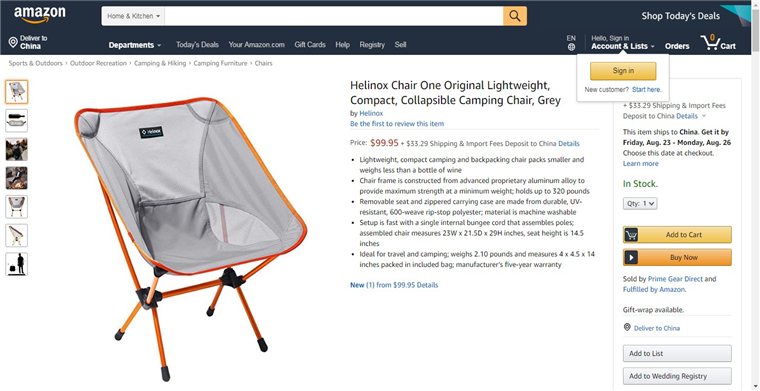This screenshot has width=760, height=391.
Task: Click the Deliver to China location pin
Action: pyautogui.click(x=13, y=43)
